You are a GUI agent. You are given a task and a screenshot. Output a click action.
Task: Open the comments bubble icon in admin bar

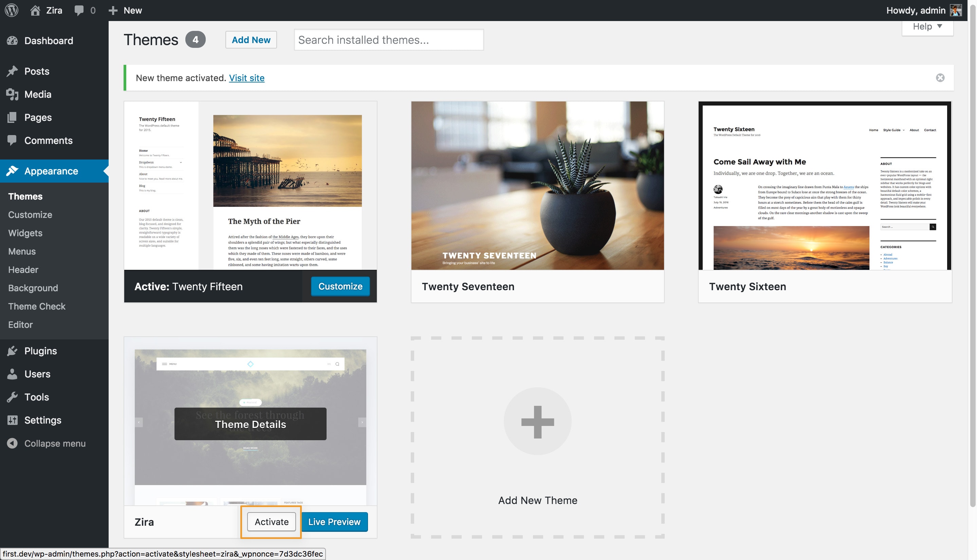coord(79,11)
